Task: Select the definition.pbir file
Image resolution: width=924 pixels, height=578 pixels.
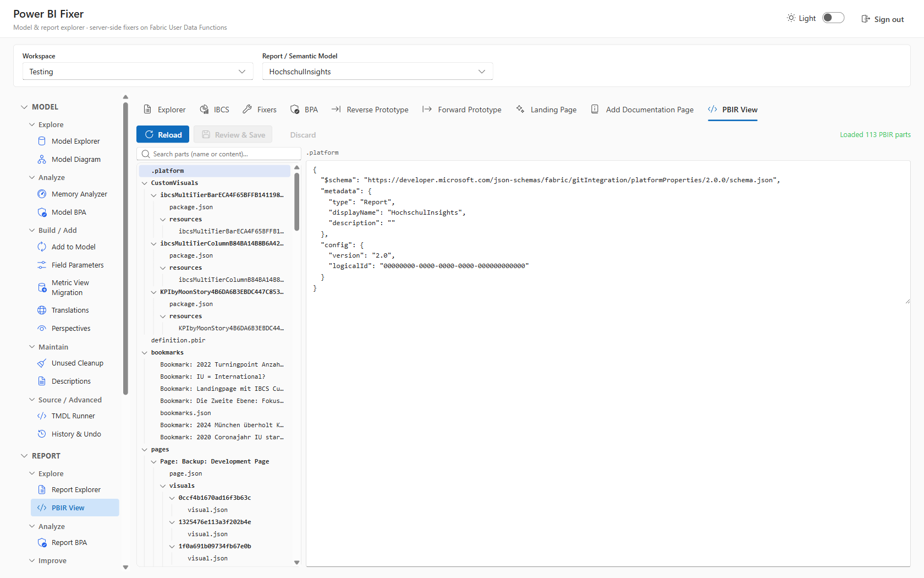Action: coord(178,340)
